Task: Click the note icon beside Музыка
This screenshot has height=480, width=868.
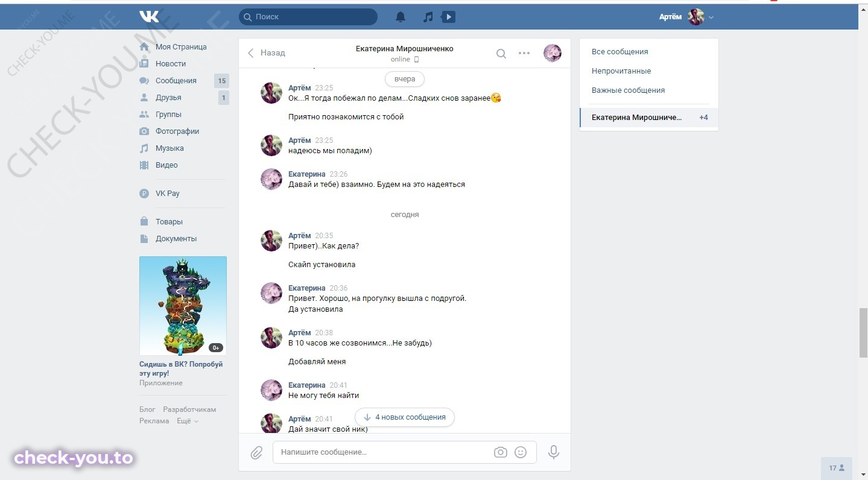Action: 144,148
